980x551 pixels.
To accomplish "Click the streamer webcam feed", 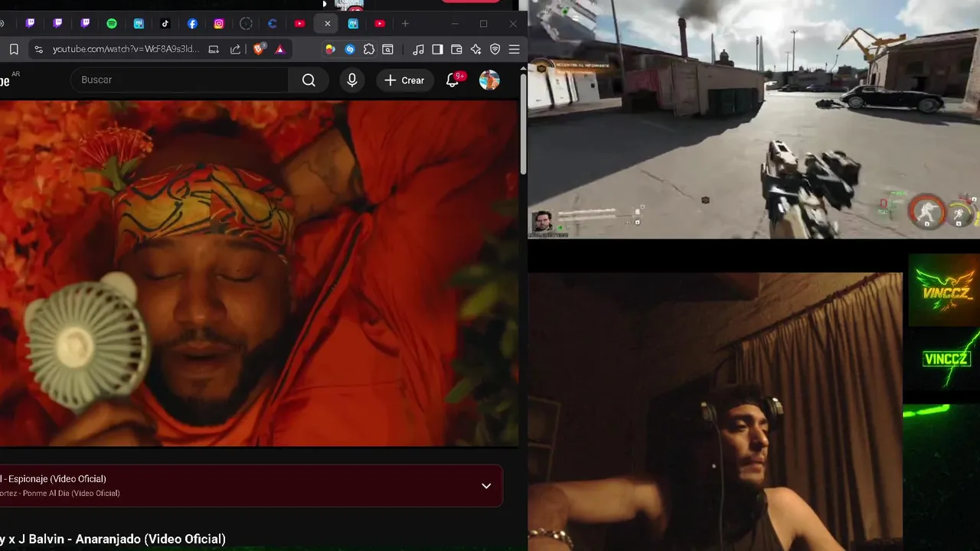I will click(715, 412).
